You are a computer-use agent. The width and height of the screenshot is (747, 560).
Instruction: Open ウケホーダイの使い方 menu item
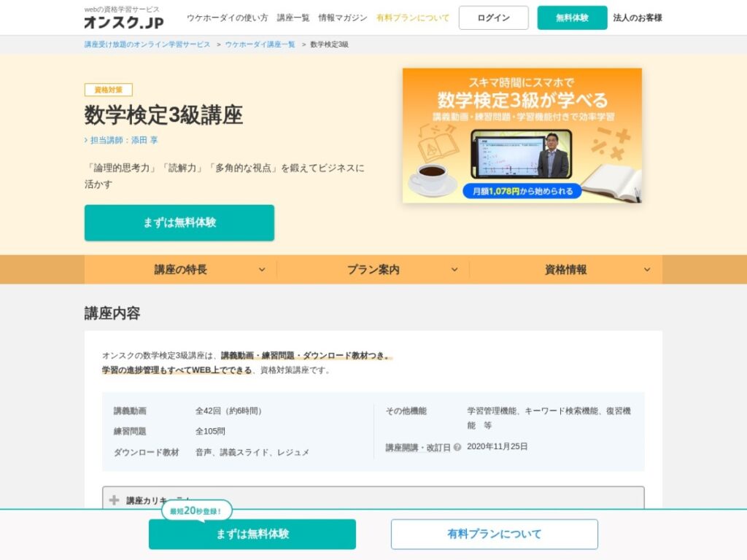click(x=228, y=17)
